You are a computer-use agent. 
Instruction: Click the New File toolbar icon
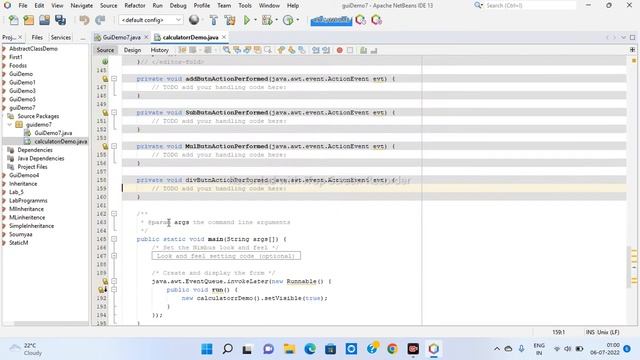(x=13, y=20)
